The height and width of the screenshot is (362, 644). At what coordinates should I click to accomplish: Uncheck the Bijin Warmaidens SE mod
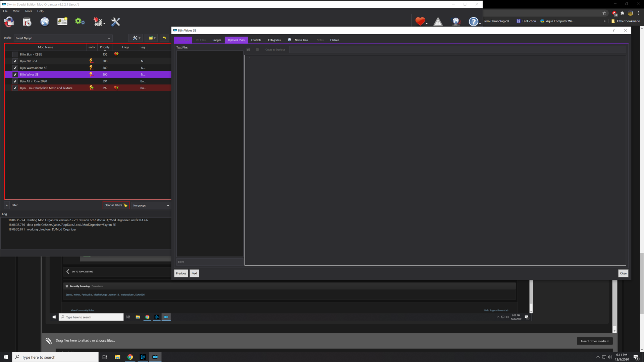click(15, 68)
